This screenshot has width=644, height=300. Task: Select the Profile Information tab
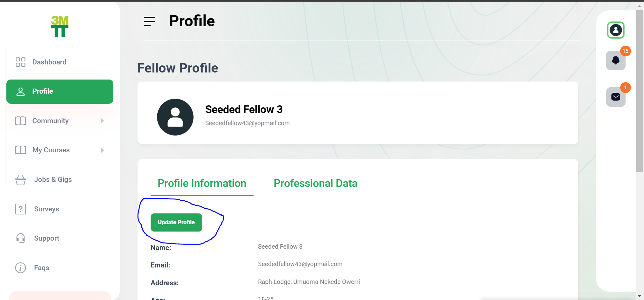coord(202,183)
